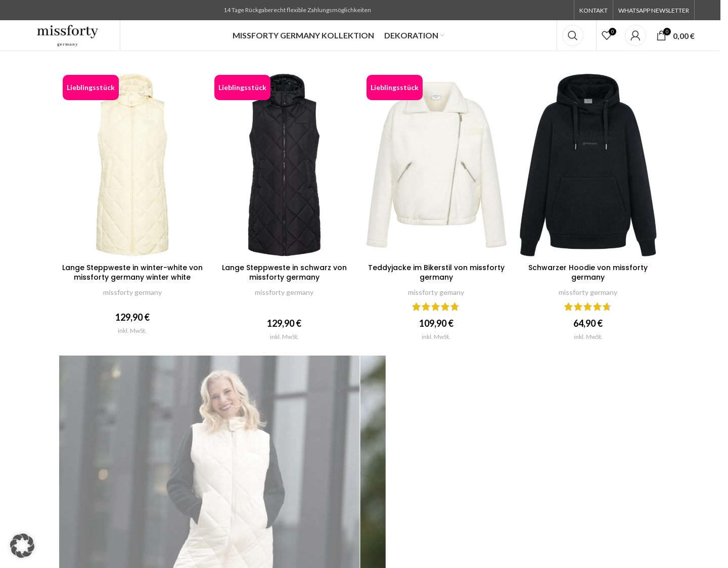Viewport: 728px width, 568px height.
Task: Open Teddyjacke im Bikerstil title
Action: pos(436,272)
